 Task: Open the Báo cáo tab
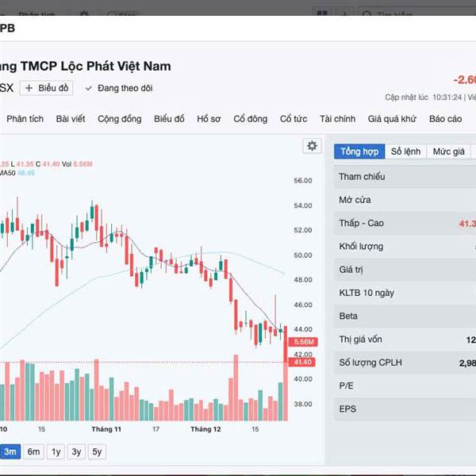click(445, 119)
